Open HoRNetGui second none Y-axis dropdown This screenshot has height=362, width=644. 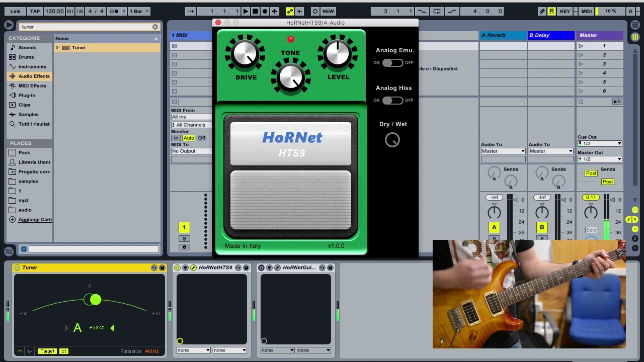coord(313,350)
